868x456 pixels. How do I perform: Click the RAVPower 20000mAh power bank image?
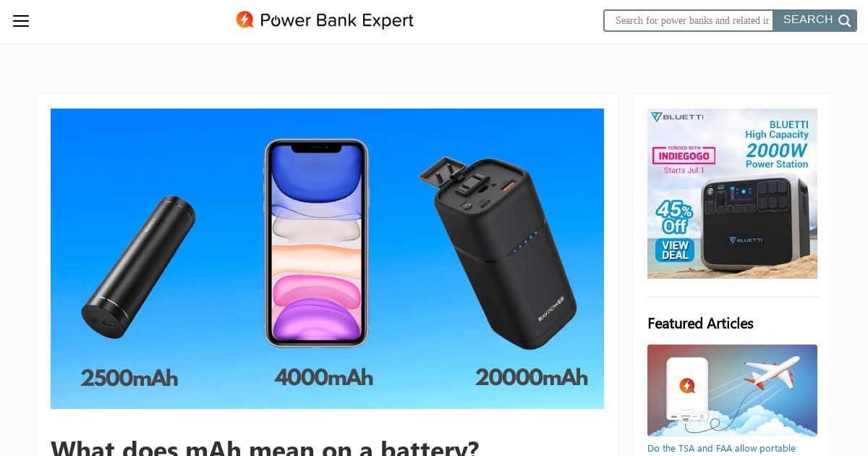tap(498, 252)
